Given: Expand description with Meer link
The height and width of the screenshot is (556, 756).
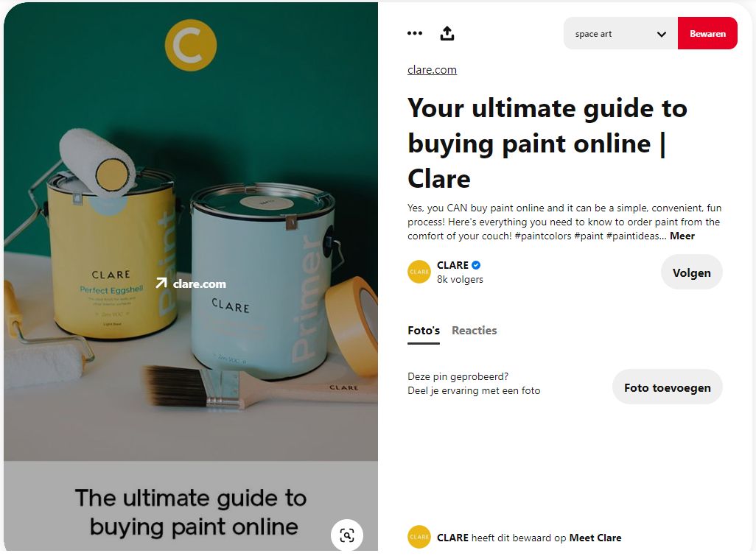Looking at the screenshot, I should (x=682, y=236).
